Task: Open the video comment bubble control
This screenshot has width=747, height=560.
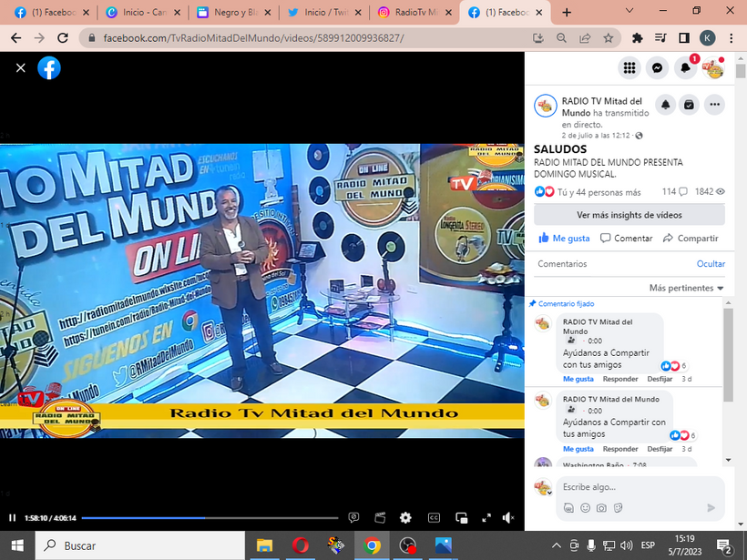Action: (x=353, y=517)
